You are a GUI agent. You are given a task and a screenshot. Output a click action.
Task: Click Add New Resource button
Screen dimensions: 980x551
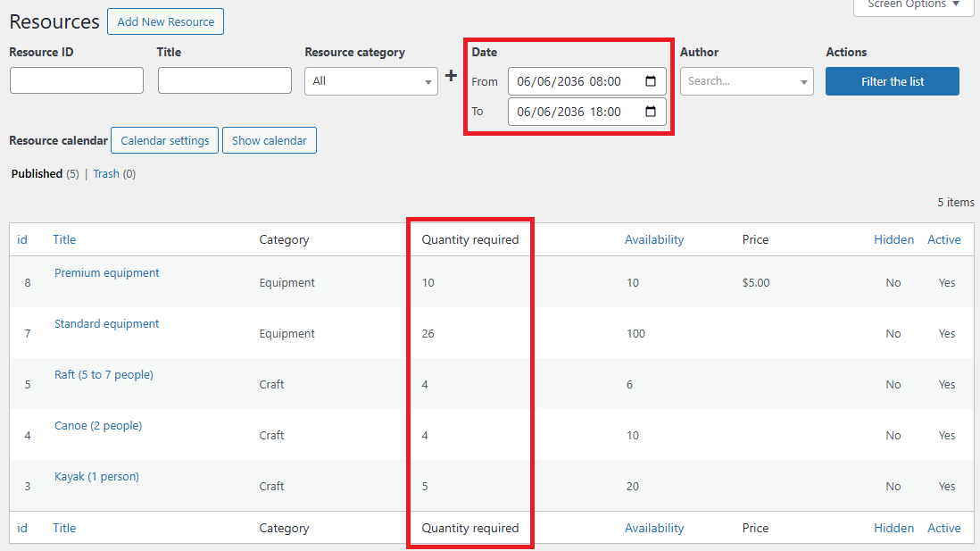pos(166,22)
